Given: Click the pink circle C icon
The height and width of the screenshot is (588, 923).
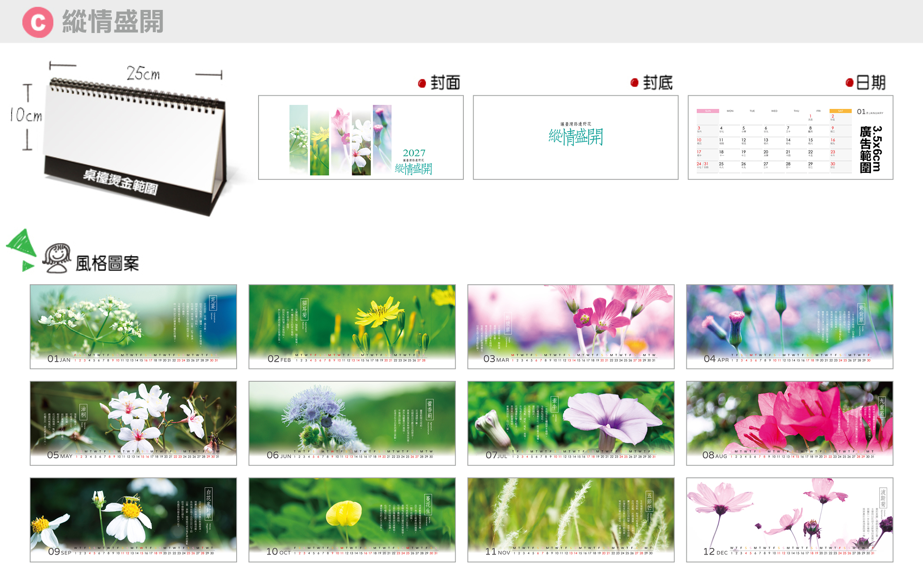Looking at the screenshot, I should tap(38, 22).
